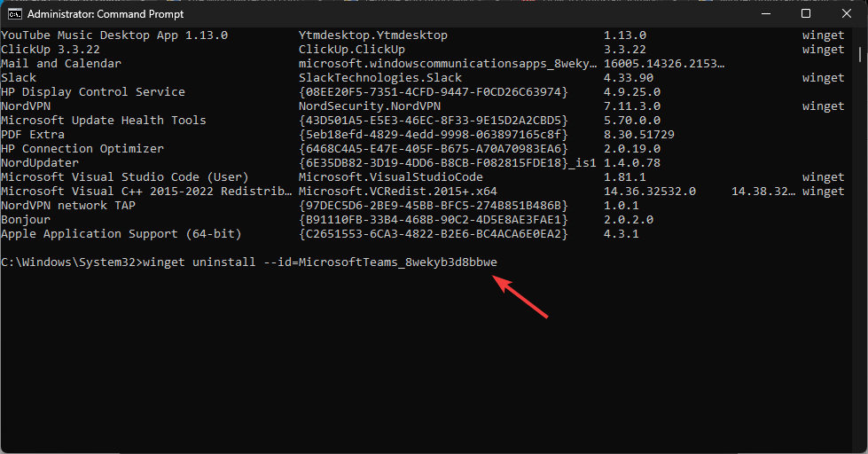Click the 'PDF Extra' app name
Viewport: 868px width, 454px height.
click(x=33, y=135)
